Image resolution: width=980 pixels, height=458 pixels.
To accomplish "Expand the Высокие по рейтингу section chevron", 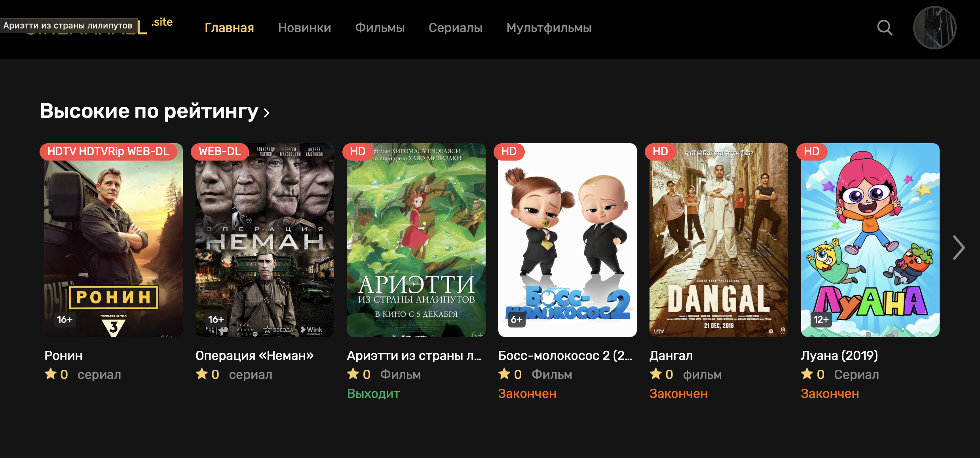I will tap(267, 113).
